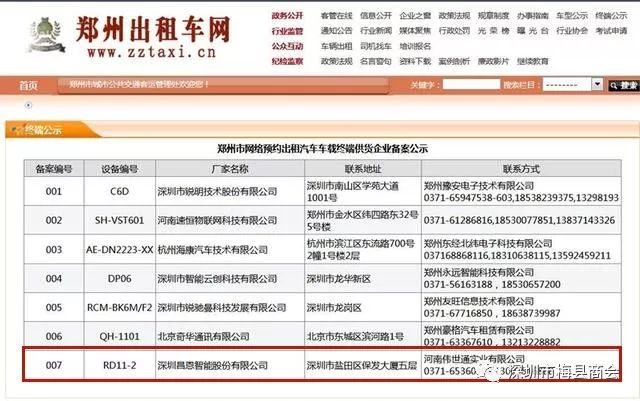640x401 pixels.
Task: Open the 行业新闻 link
Action: click(376, 31)
